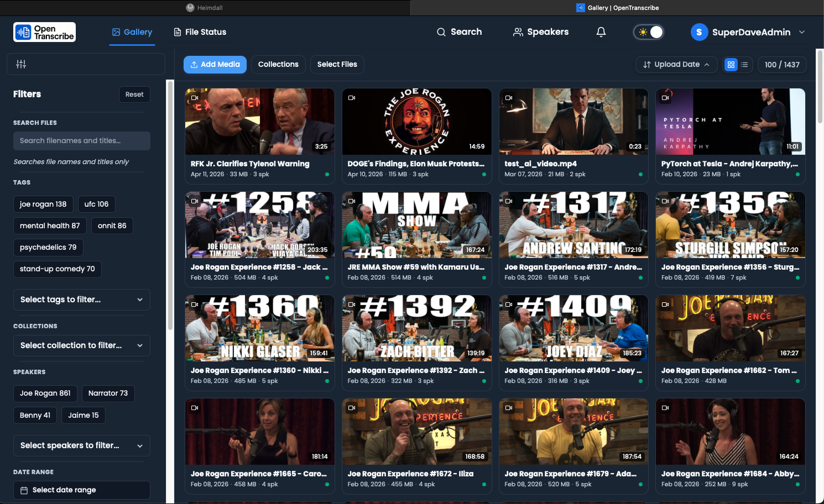The image size is (824, 504).
Task: Toggle the mental health 87 tag filter
Action: tap(50, 225)
